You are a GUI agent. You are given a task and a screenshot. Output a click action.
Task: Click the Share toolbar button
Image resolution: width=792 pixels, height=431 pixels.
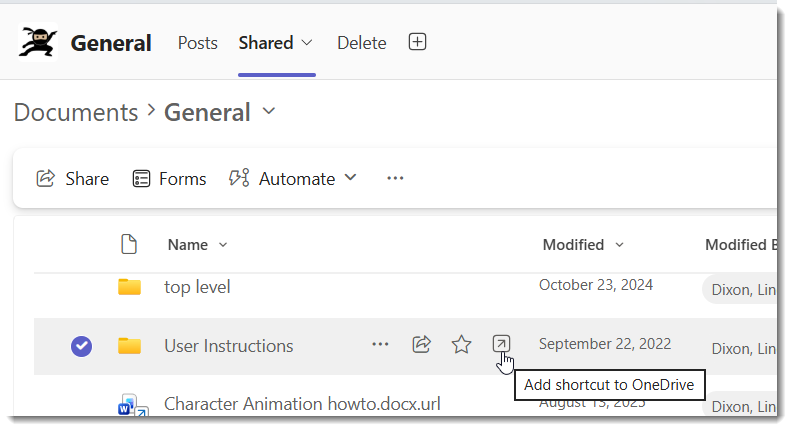point(73,178)
